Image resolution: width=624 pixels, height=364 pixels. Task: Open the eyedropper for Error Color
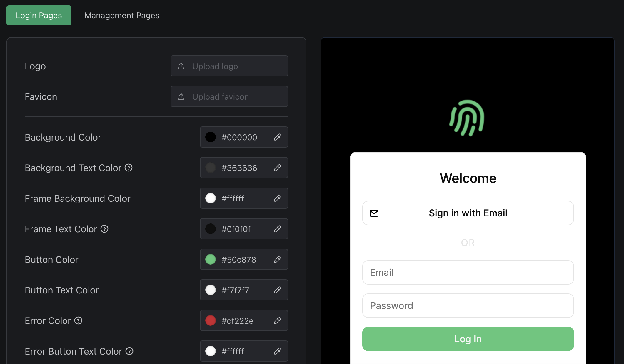[x=277, y=320]
